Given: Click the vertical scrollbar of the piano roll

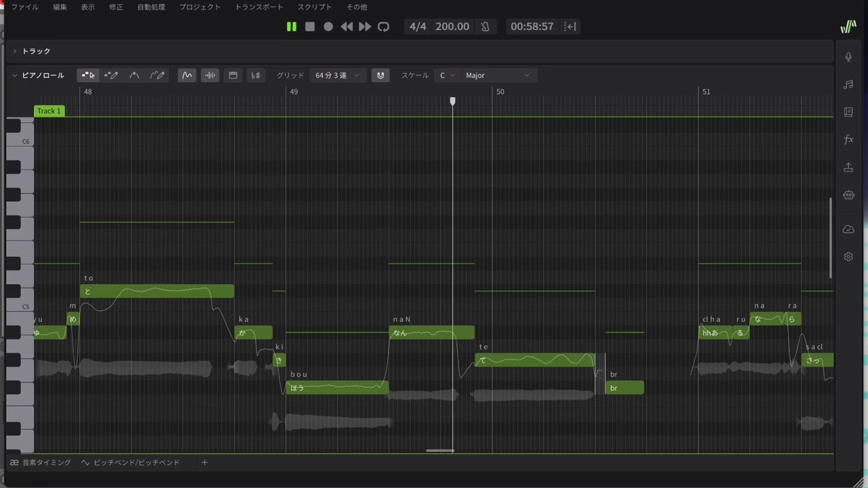Looking at the screenshot, I should pyautogui.click(x=831, y=237).
